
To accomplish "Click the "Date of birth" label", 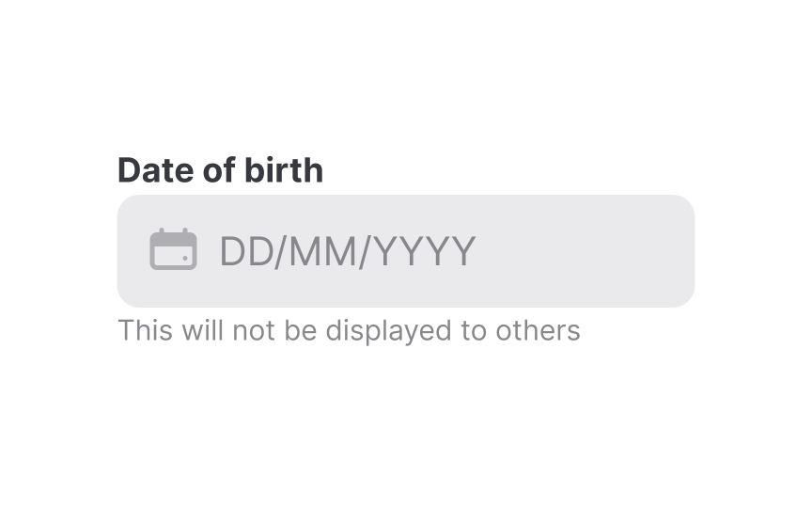I will pos(220,170).
